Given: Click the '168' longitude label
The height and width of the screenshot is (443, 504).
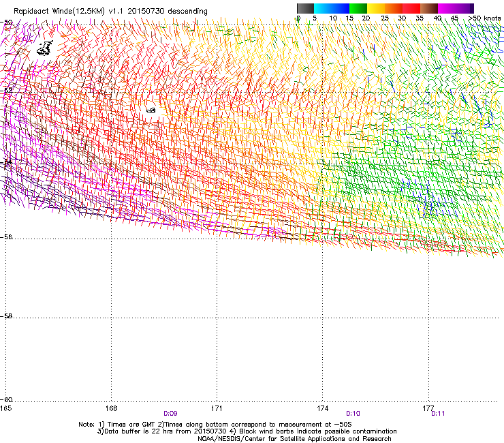Looking at the screenshot, I should (111, 408).
